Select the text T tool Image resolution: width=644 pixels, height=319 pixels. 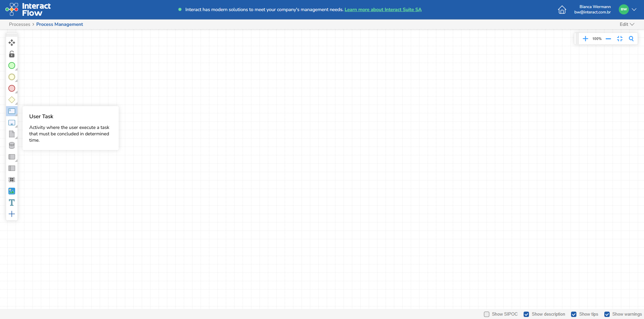pyautogui.click(x=12, y=202)
